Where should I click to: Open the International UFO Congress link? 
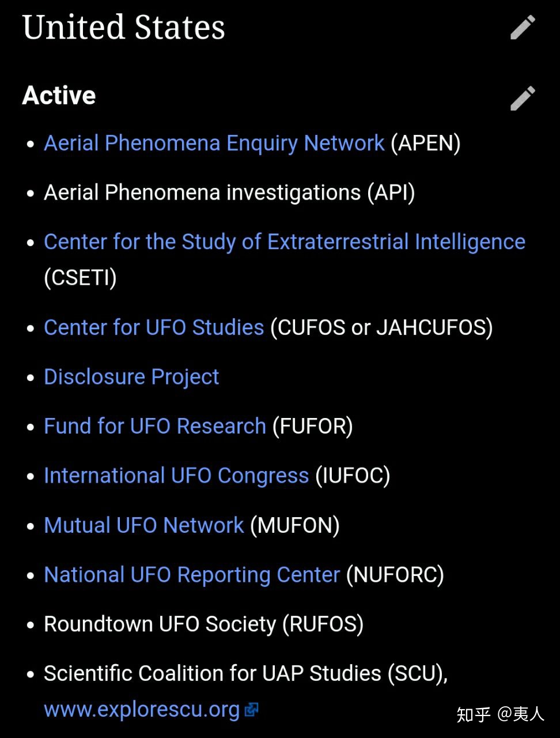pyautogui.click(x=176, y=476)
